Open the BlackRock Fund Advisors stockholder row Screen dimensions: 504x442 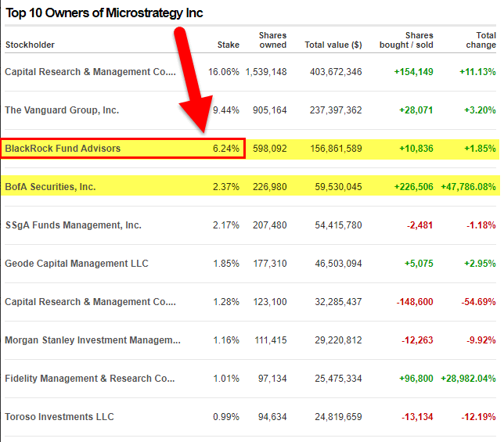click(x=63, y=148)
